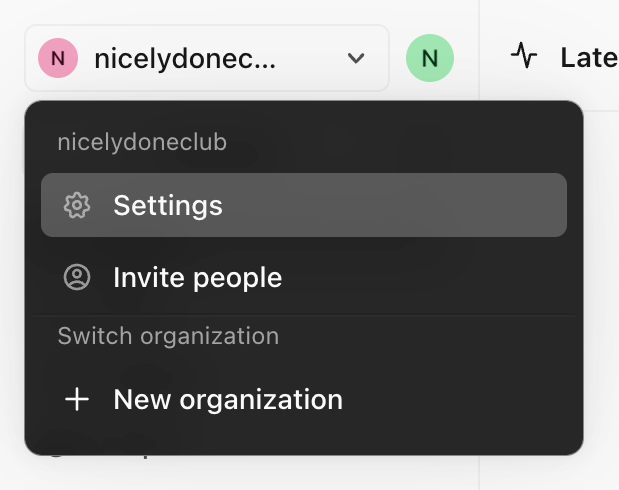The image size is (619, 490).
Task: Open Settings from the dropdown menu
Action: coord(168,205)
